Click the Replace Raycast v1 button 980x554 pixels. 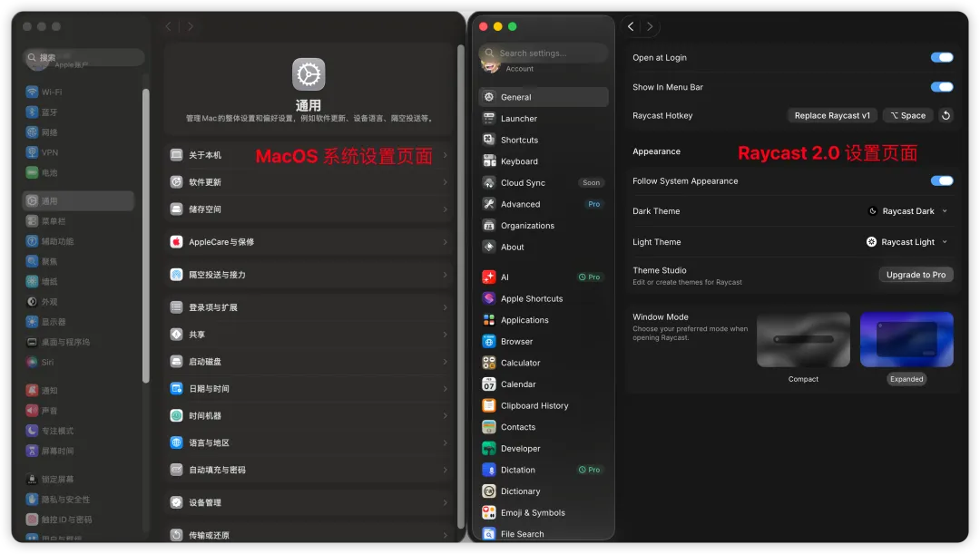831,115
